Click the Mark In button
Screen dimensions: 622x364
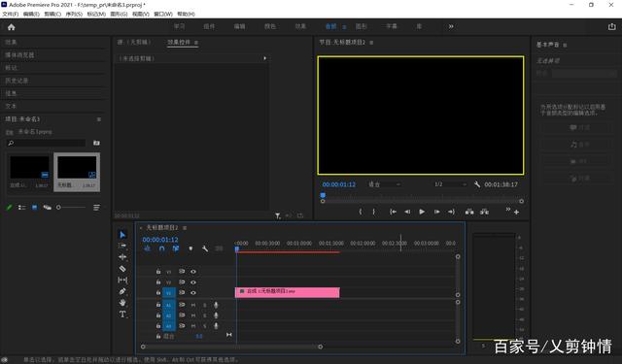tap(361, 212)
